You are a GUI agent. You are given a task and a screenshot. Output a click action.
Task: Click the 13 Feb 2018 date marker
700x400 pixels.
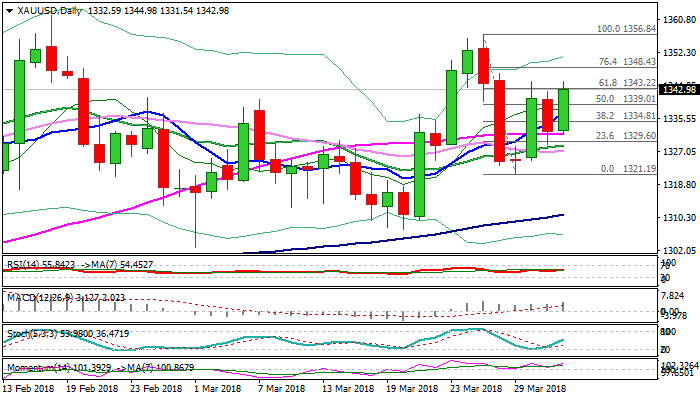[x=27, y=388]
